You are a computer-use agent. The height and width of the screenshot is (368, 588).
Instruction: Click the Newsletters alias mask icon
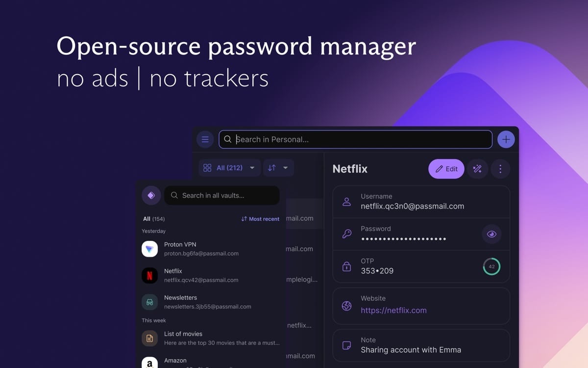point(150,302)
